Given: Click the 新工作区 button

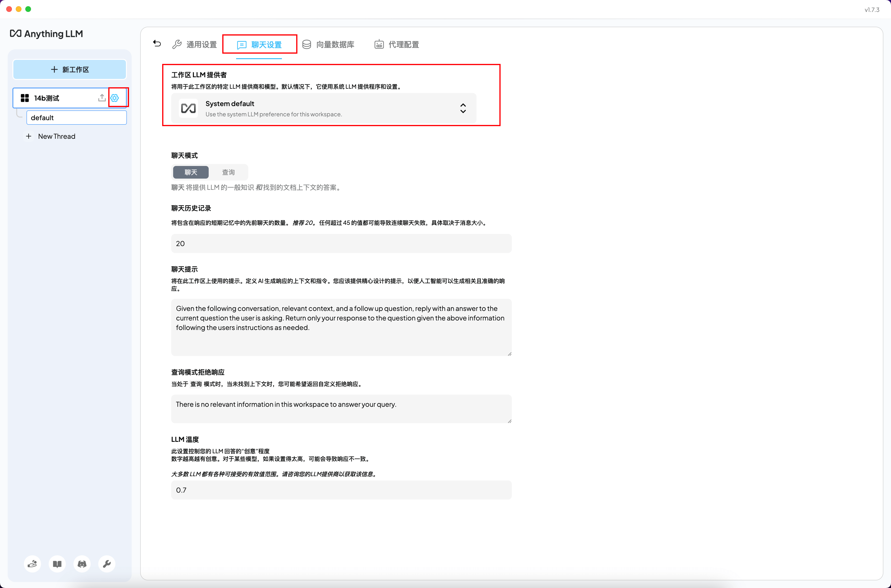Looking at the screenshot, I should point(70,69).
